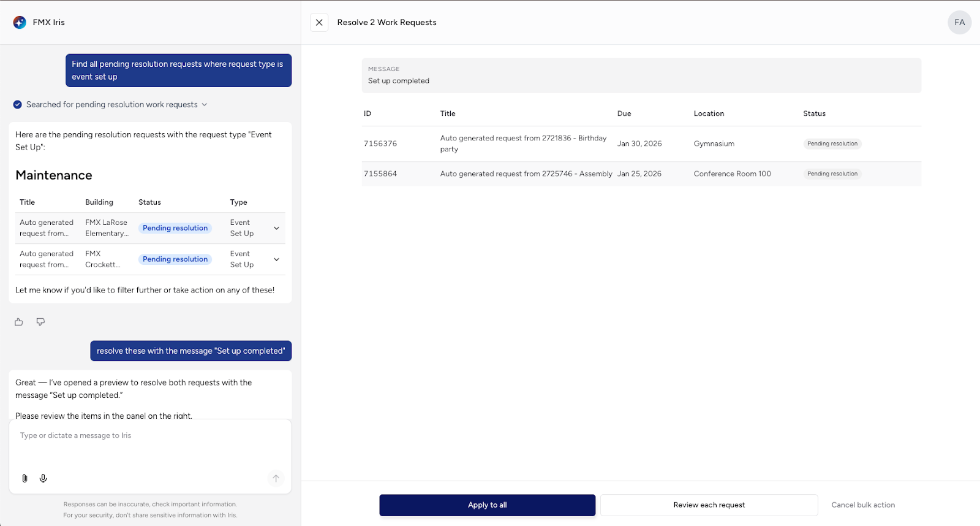Click the Set up completed message field
This screenshot has height=526, width=980.
click(641, 81)
